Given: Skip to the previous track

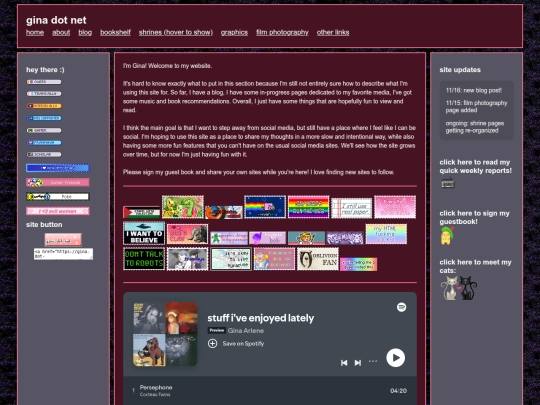Looking at the screenshot, I should click(x=344, y=363).
